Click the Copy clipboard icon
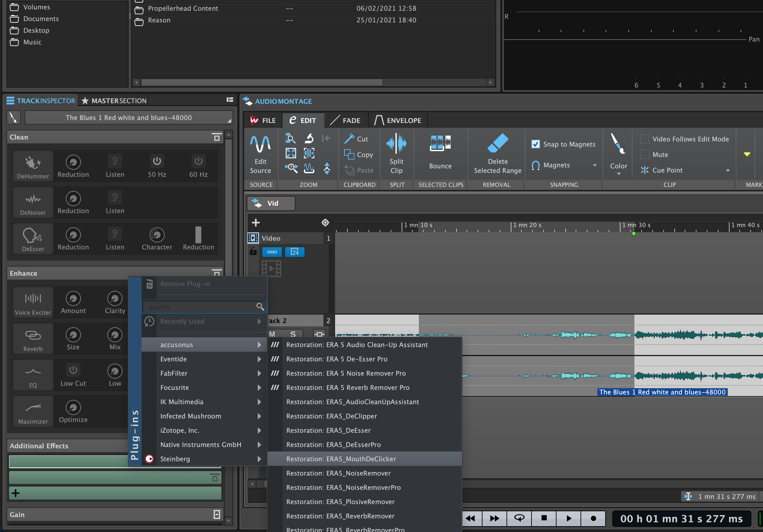Screen dimensions: 763x532 349,154
